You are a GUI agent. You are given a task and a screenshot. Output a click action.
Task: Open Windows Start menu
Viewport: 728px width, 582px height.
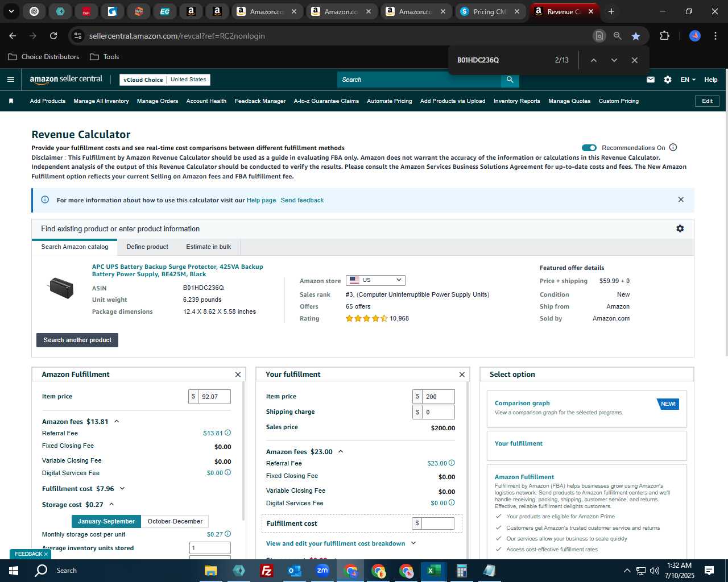tap(14, 571)
